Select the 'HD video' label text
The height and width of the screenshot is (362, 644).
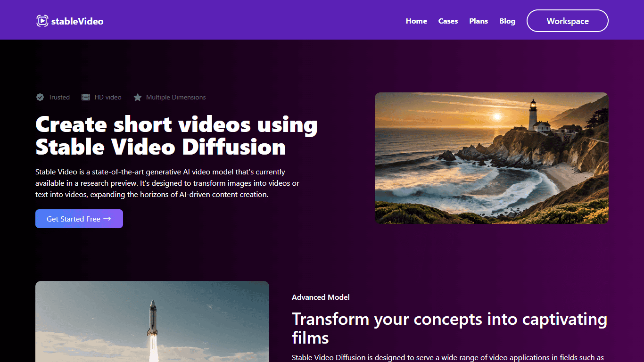tap(108, 97)
